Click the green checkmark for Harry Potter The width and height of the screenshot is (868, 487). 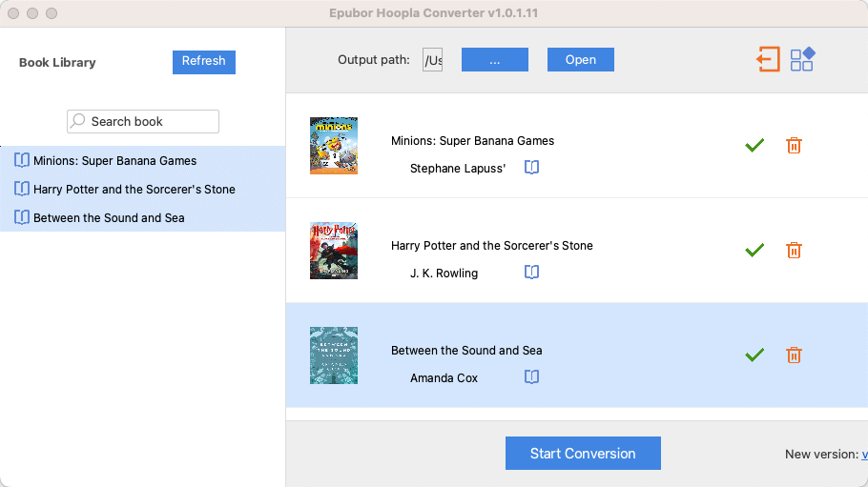click(754, 250)
